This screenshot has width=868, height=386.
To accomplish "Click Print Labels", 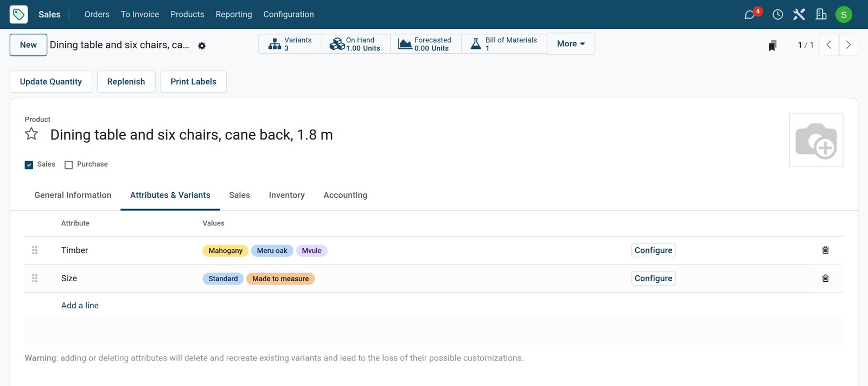I will coord(193,82).
